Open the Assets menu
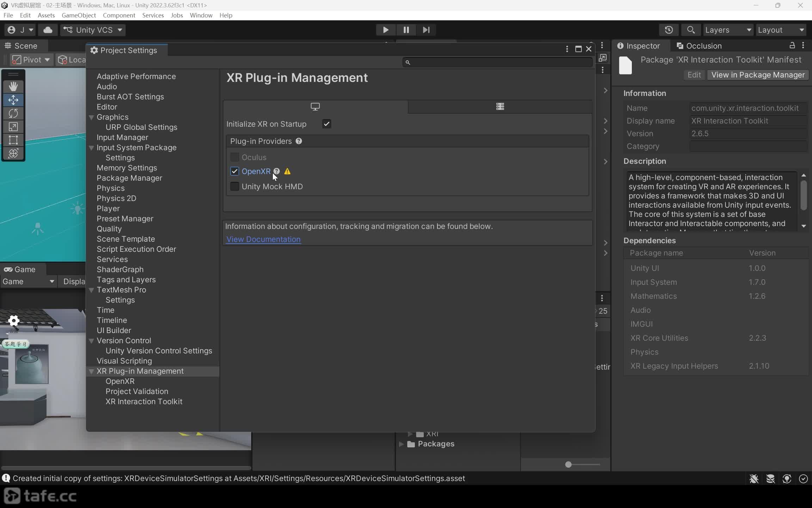Viewport: 812px width, 508px height. (46, 15)
